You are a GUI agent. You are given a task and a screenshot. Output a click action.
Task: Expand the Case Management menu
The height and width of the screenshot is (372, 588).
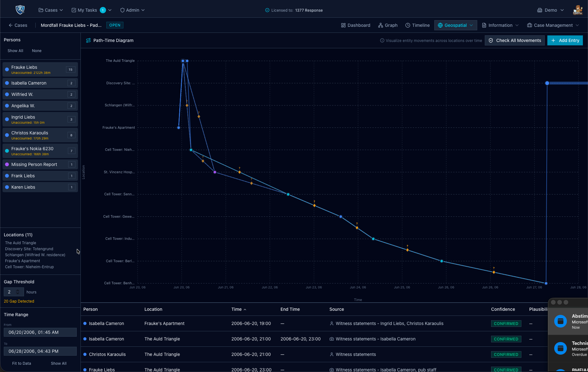tap(553, 25)
